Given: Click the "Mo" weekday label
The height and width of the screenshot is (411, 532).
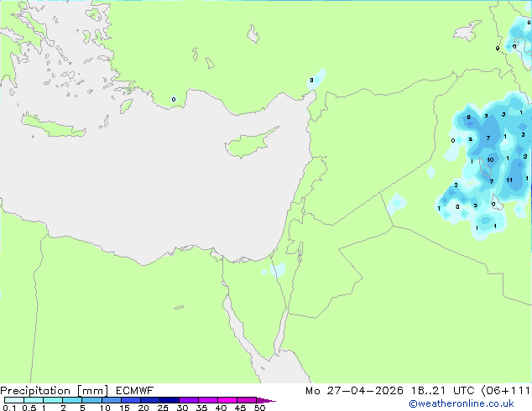Looking at the screenshot, I should point(312,391).
